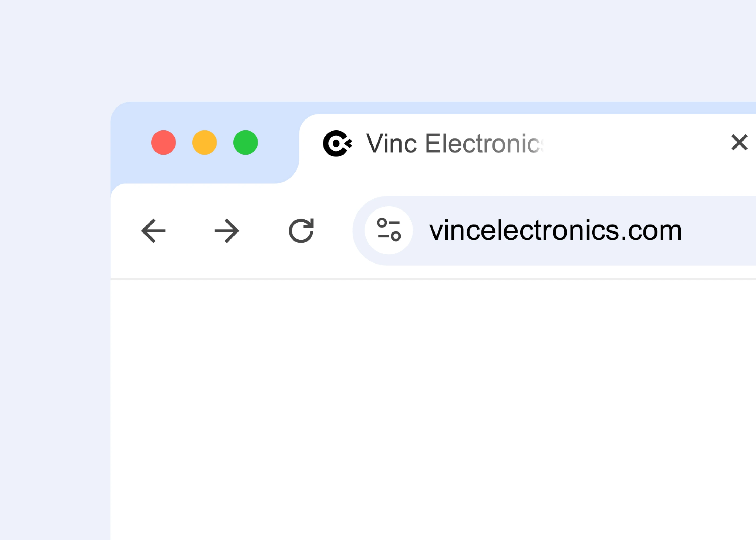756x540 pixels.
Task: Focus address bar right of the URL
Action: point(718,231)
